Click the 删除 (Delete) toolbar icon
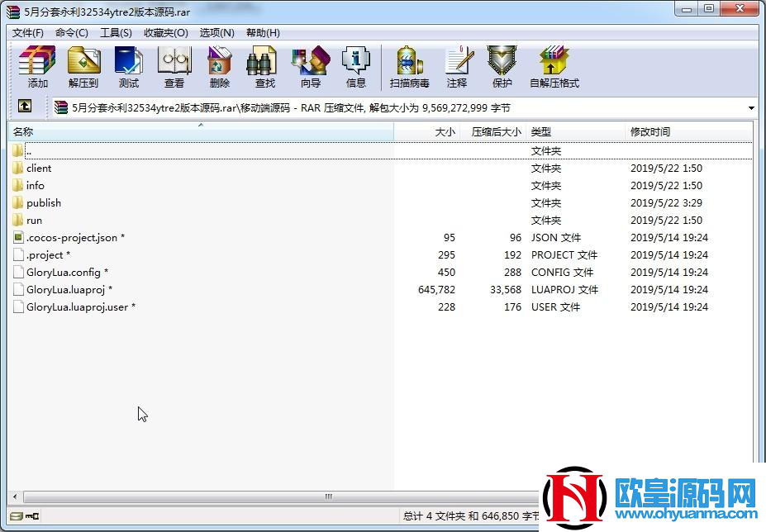This screenshot has width=766, height=532. coord(219,67)
